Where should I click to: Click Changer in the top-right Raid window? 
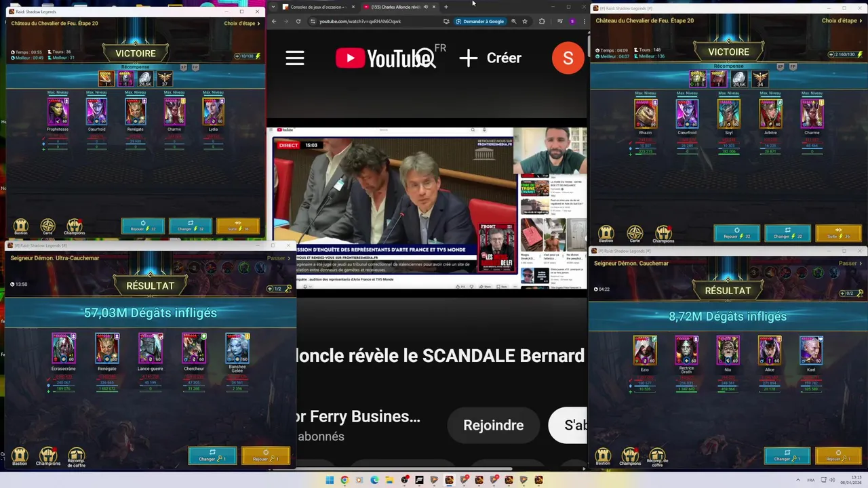pyautogui.click(x=787, y=234)
